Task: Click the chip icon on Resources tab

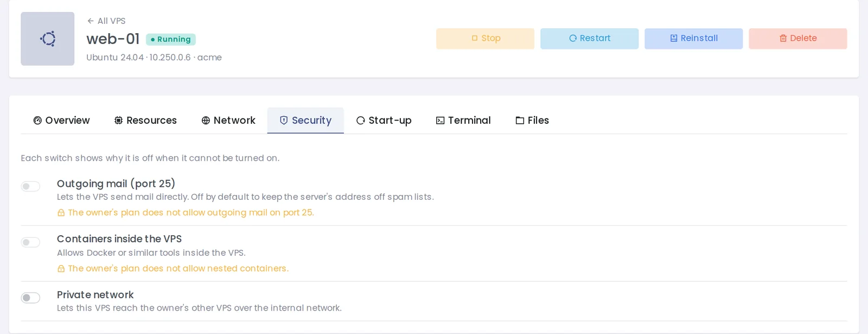Action: 118,121
